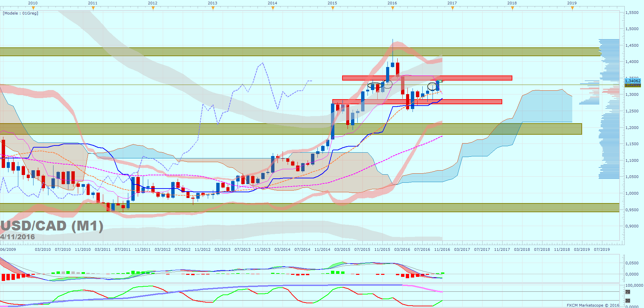Click the 1,0500 price axis label
The height and width of the screenshot is (308, 644).
point(632,177)
